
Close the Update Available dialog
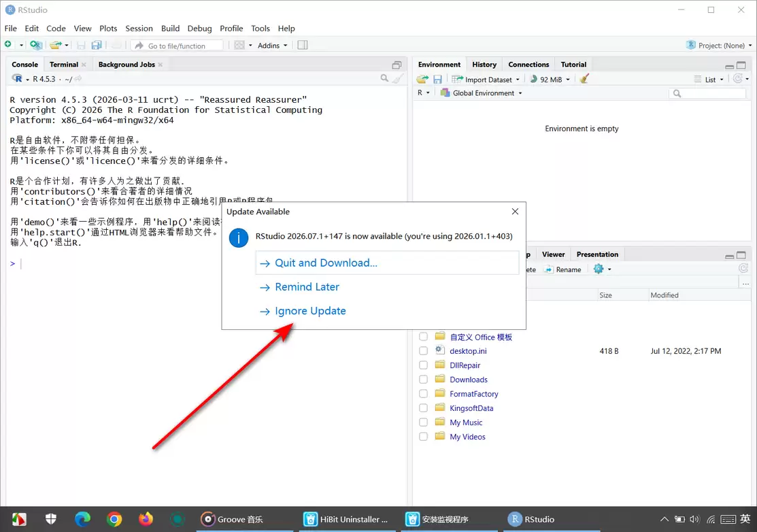click(515, 212)
